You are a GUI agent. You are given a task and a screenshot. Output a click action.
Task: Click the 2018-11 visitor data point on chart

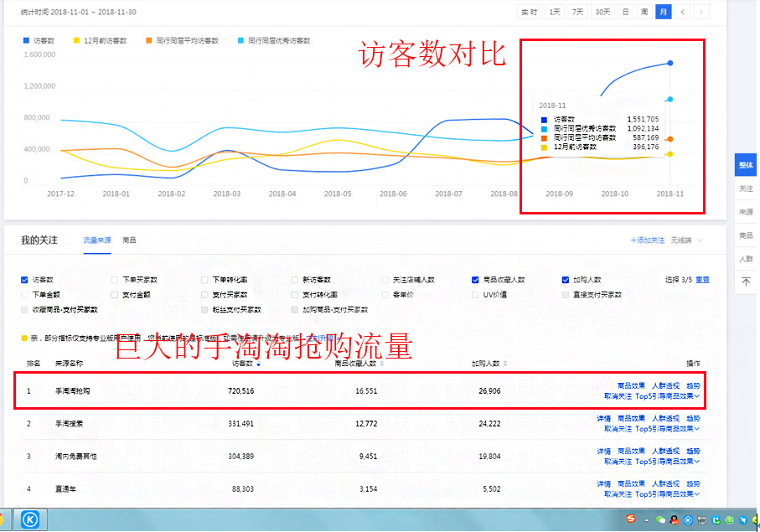(x=670, y=62)
